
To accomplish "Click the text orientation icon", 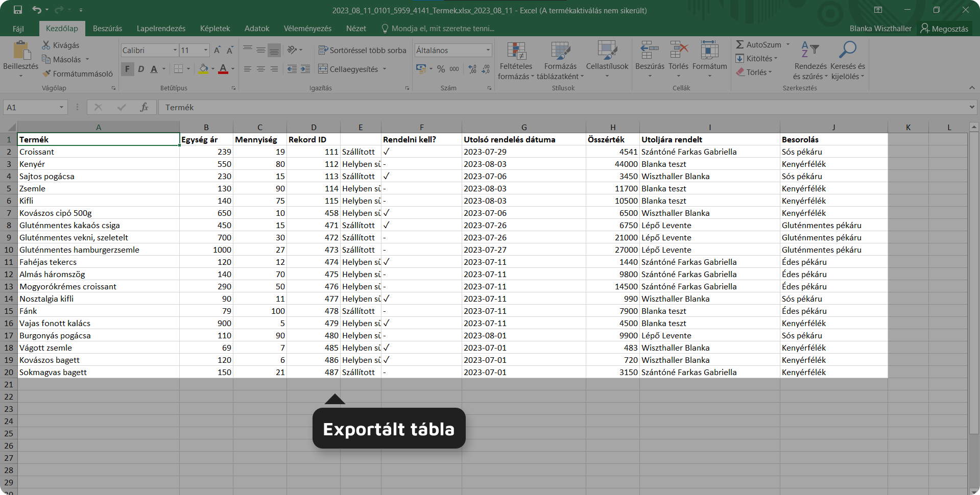I will (292, 50).
